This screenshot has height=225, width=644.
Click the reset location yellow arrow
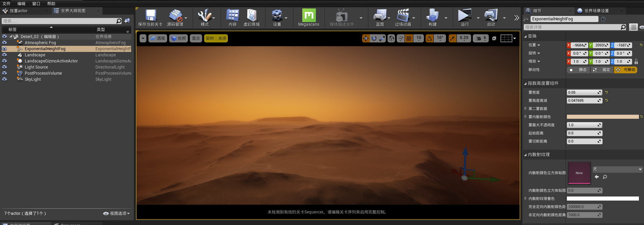[641, 45]
